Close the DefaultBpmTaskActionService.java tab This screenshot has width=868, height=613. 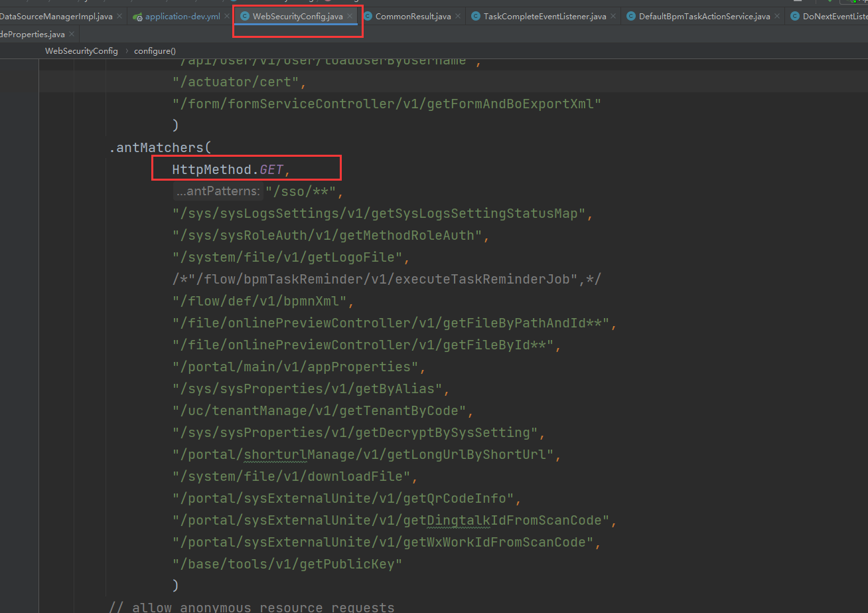pyautogui.click(x=777, y=17)
